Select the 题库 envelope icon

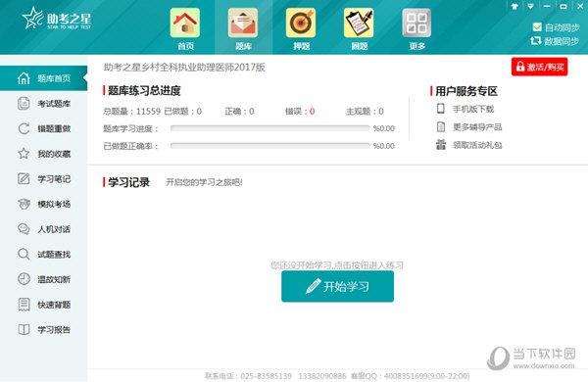click(x=243, y=24)
